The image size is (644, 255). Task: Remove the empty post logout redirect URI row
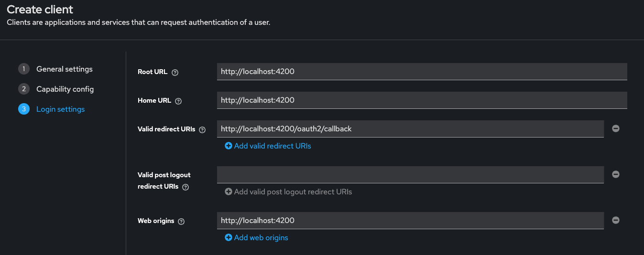(616, 174)
